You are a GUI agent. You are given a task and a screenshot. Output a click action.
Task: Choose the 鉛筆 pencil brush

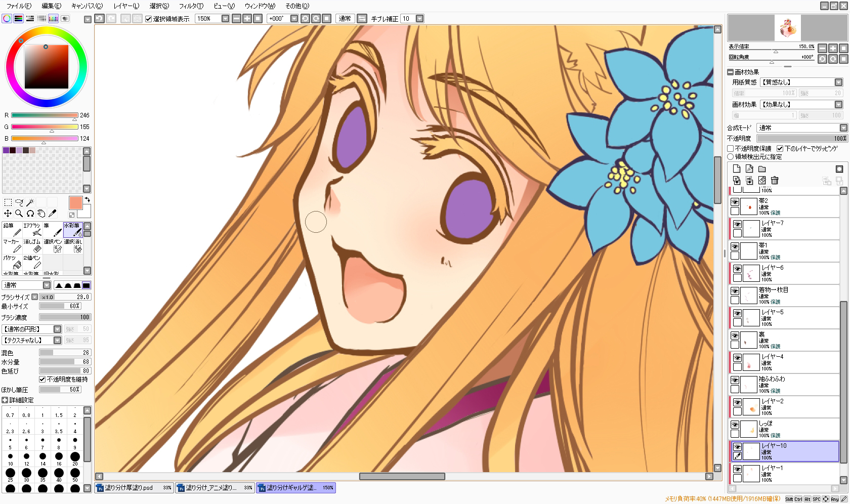(x=12, y=230)
